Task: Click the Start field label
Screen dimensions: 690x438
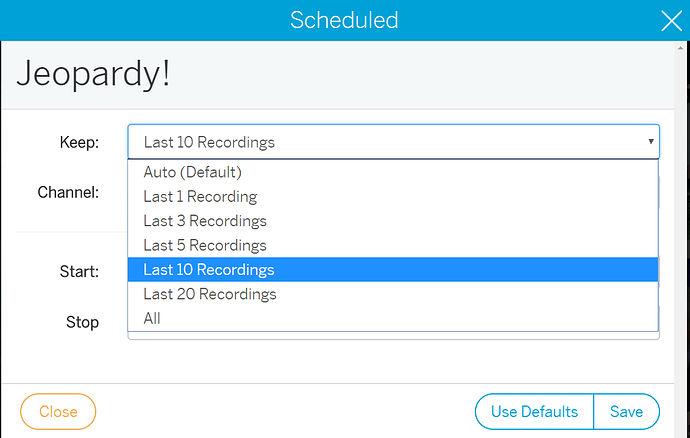Action: tap(79, 272)
